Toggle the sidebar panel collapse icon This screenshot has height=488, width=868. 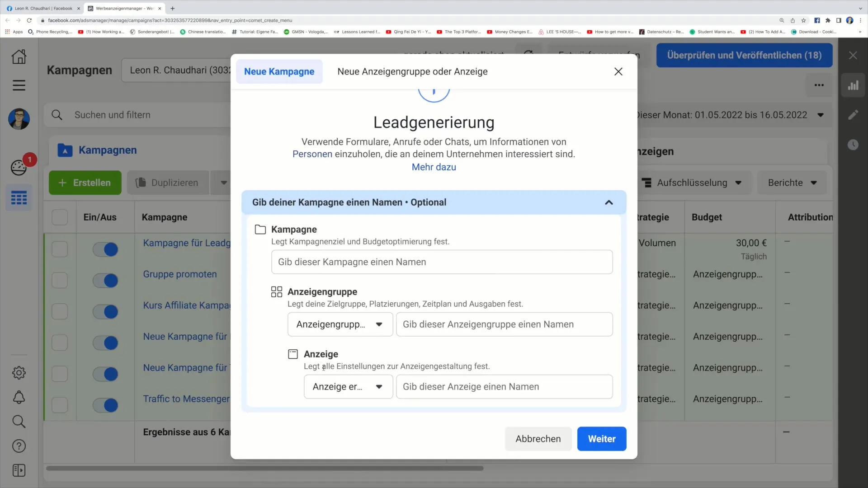click(19, 470)
